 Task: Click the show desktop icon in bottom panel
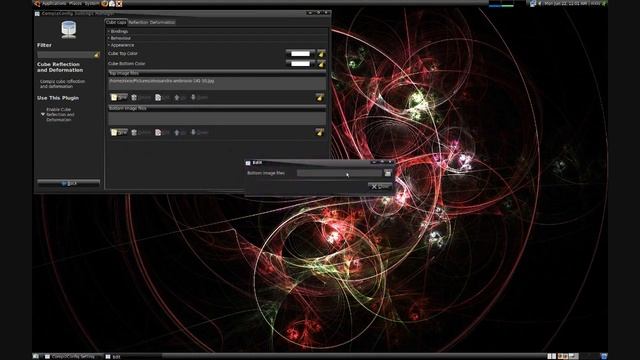click(x=36, y=356)
